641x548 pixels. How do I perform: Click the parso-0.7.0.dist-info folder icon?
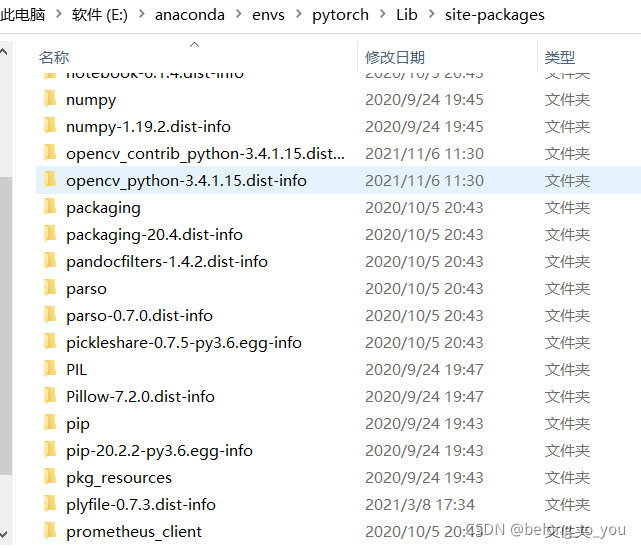[50, 315]
